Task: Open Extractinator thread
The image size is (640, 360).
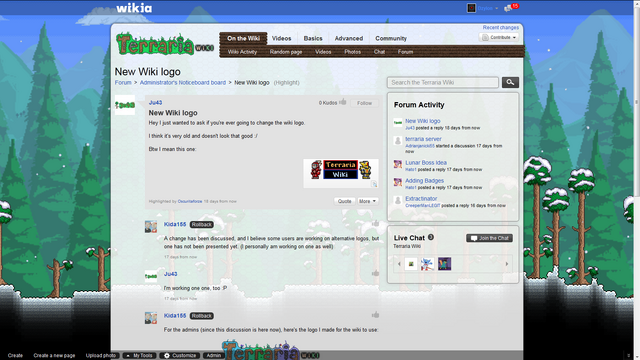Action: (x=421, y=198)
